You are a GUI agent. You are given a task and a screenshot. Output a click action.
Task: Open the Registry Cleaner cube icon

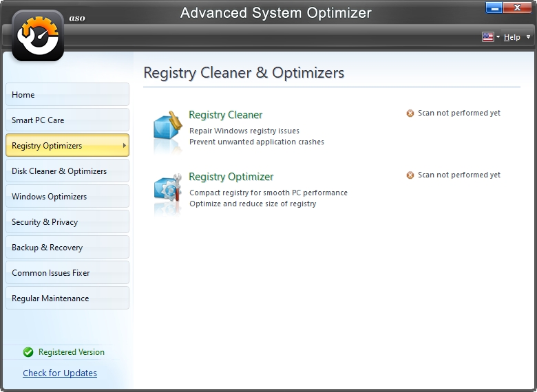click(168, 126)
